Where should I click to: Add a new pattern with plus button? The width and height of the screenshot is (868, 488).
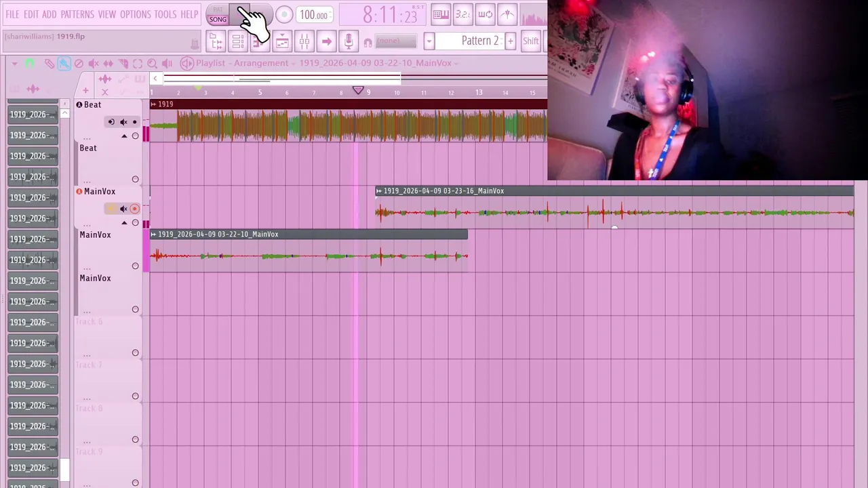511,41
